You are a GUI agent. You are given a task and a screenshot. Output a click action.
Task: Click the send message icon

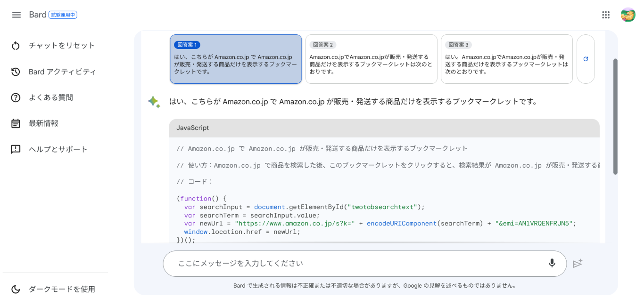[x=578, y=264]
